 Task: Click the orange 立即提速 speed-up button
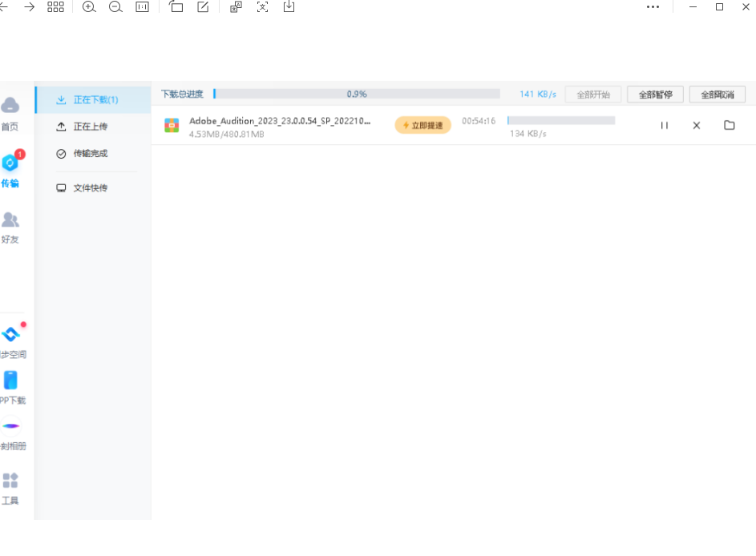coord(422,126)
